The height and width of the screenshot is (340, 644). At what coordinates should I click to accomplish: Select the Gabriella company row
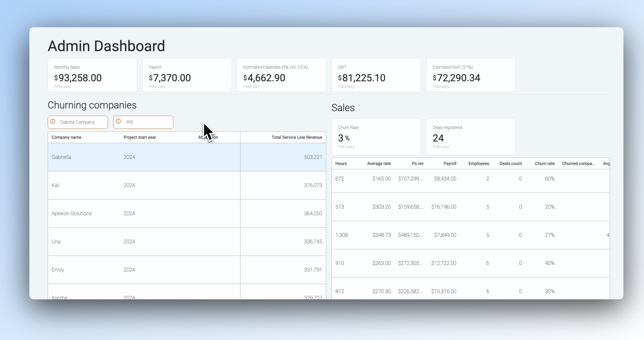coord(187,157)
